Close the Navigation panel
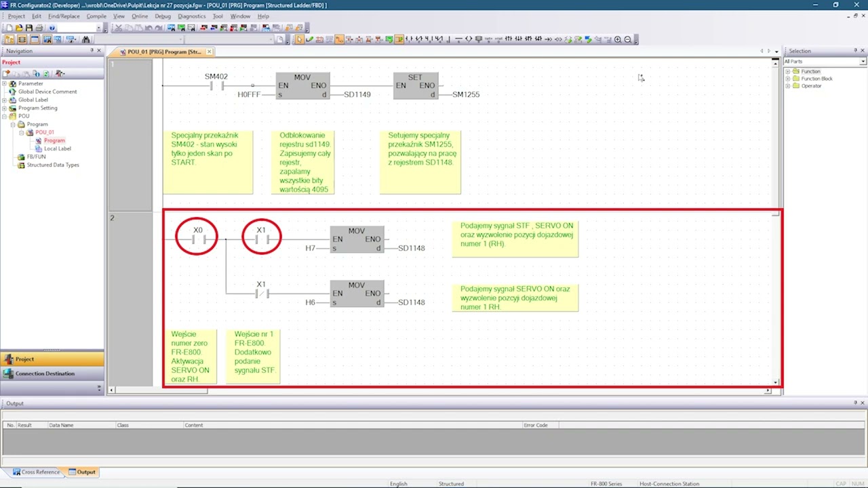The width and height of the screenshot is (868, 488). [99, 51]
